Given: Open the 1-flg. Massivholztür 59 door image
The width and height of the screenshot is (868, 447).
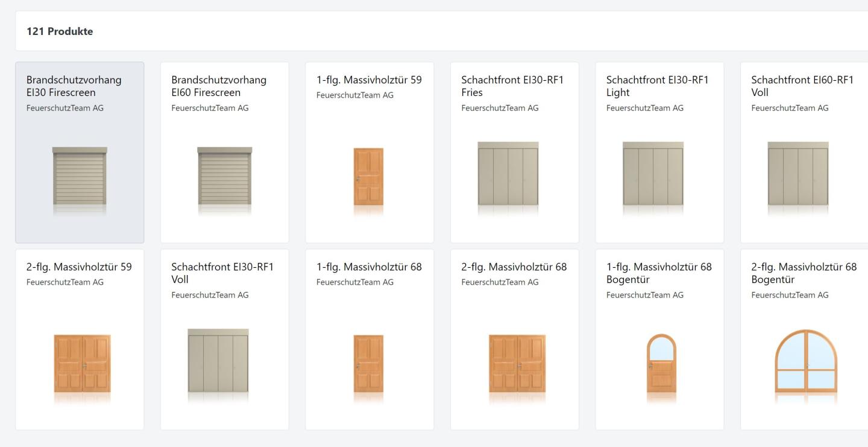Looking at the screenshot, I should pyautogui.click(x=368, y=179).
